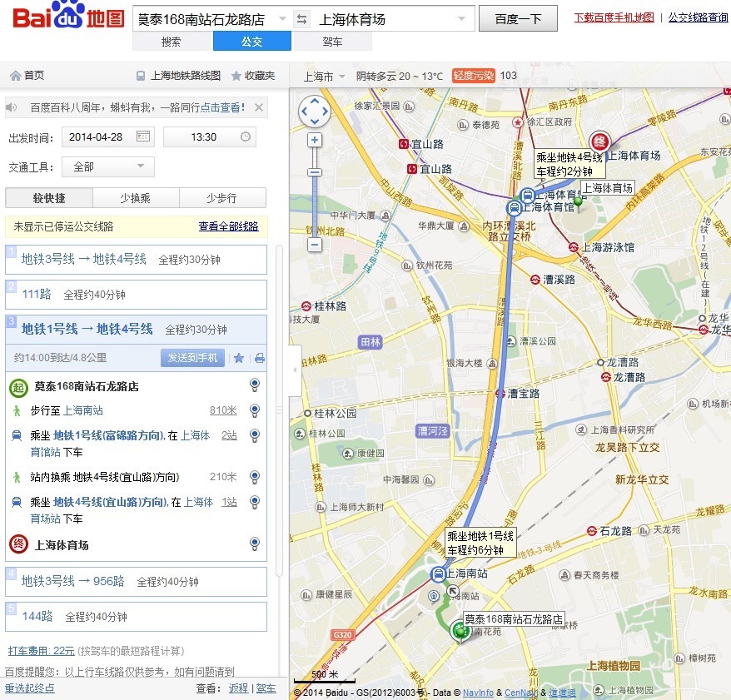Show the walk to 上海南站 step on map
Viewport: 731px width, 700px height.
point(255,410)
